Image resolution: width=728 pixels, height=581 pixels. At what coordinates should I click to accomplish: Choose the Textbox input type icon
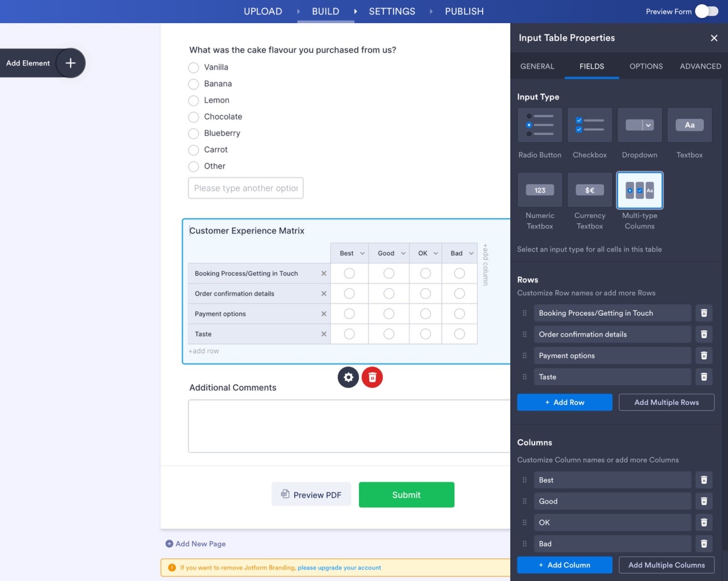coord(689,125)
